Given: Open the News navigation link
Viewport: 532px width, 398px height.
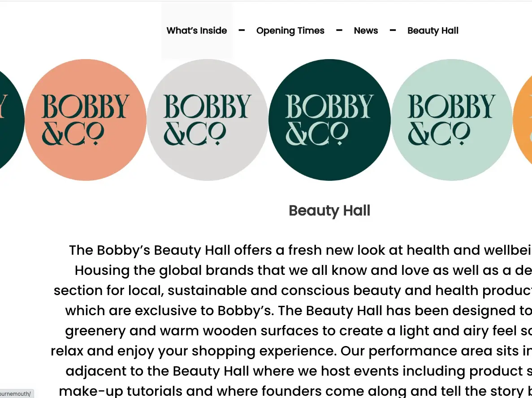Looking at the screenshot, I should (366, 30).
